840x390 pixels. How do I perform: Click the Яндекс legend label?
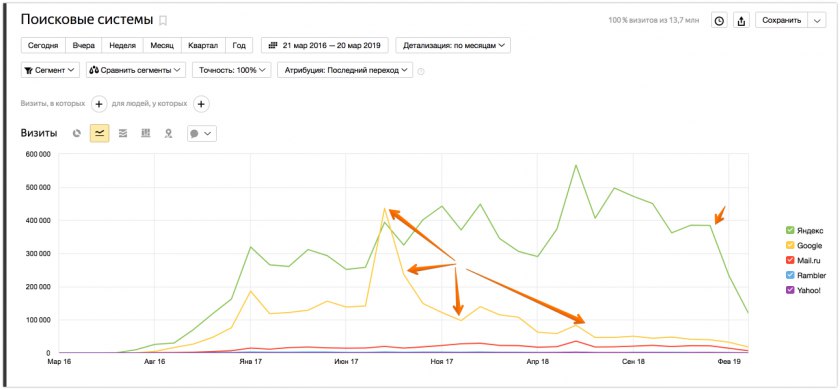click(x=809, y=230)
